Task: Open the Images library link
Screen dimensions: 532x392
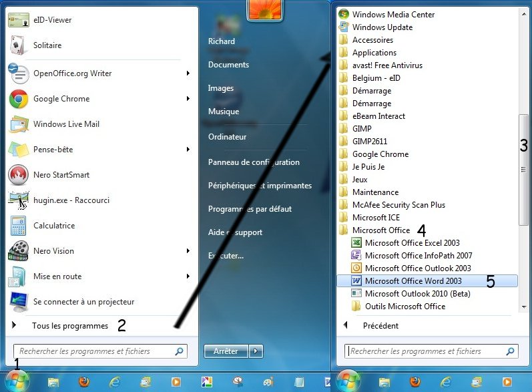Action: [221, 88]
